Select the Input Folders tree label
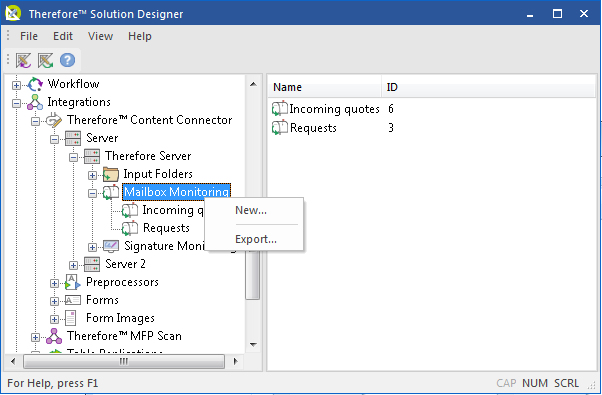Viewport: 602px width, 395px height. (x=158, y=174)
